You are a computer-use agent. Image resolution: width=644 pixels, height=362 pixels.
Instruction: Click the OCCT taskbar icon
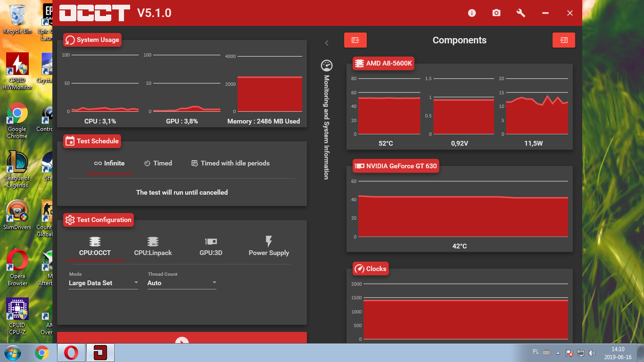click(x=101, y=353)
